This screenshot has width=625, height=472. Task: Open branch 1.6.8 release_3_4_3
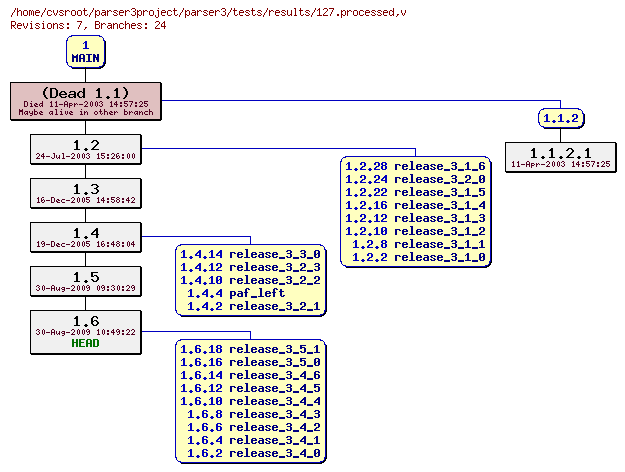point(254,414)
